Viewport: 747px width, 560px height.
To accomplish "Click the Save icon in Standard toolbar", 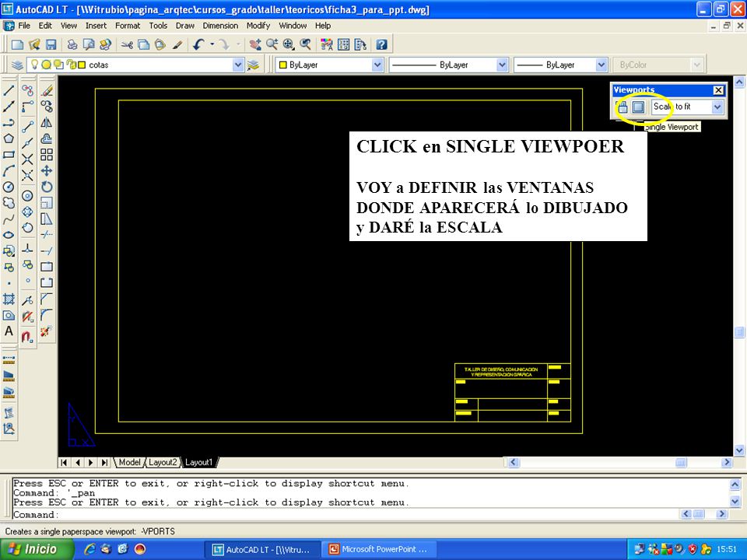I will click(x=51, y=45).
